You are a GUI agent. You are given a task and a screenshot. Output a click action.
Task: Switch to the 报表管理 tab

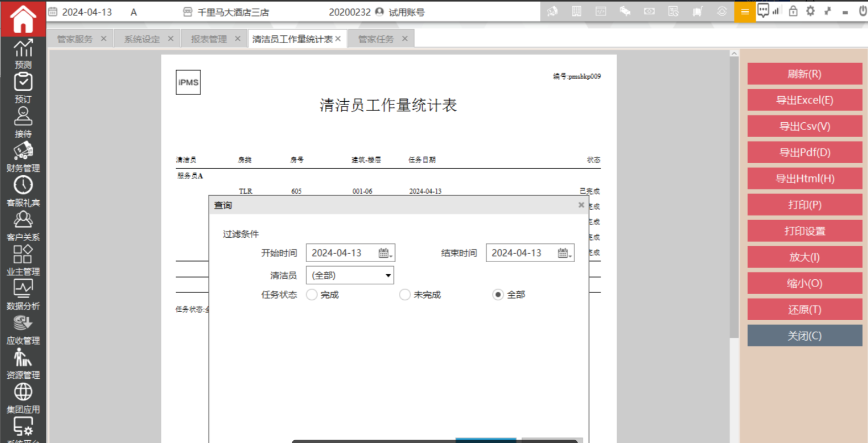click(209, 39)
